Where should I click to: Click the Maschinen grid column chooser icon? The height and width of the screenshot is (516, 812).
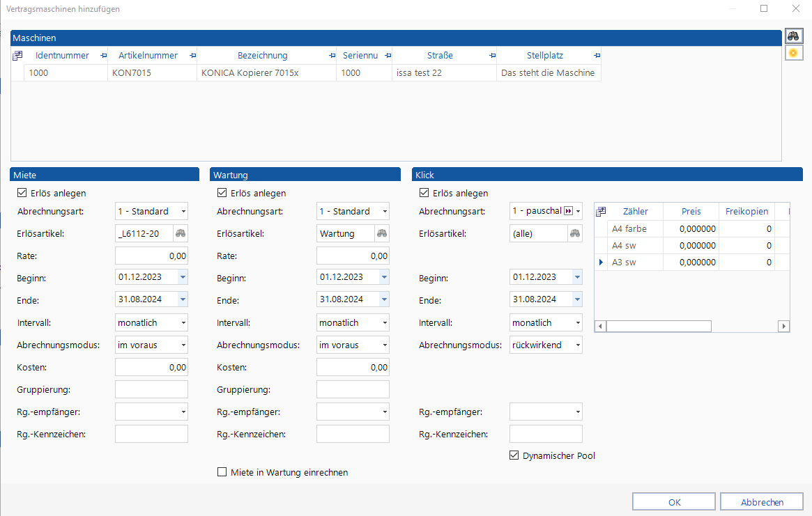point(17,56)
